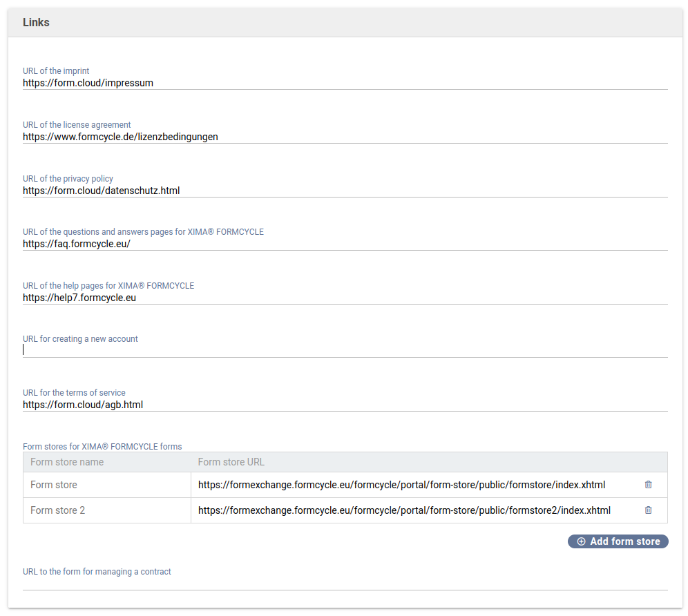The image size is (688, 616).
Task: Focus the empty new account URL field
Action: pos(344,350)
